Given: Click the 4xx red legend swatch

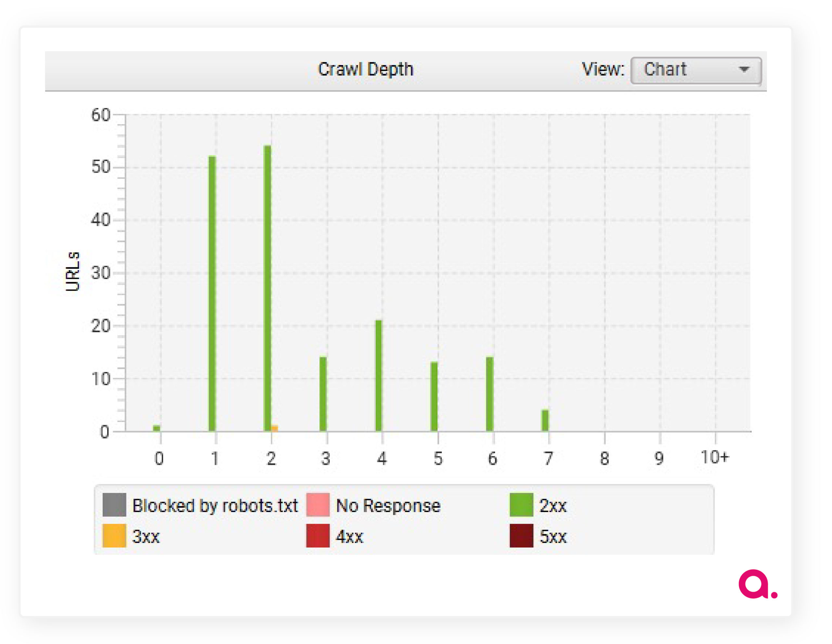Looking at the screenshot, I should pos(318,536).
